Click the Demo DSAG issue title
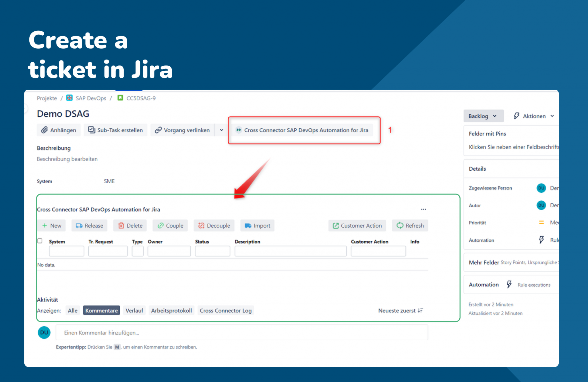This screenshot has height=382, width=588. click(63, 114)
